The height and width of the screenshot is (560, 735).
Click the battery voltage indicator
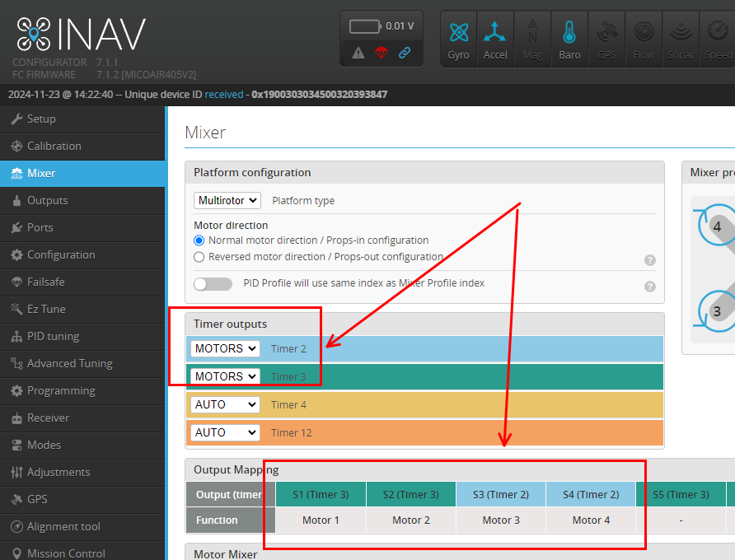pos(382,26)
